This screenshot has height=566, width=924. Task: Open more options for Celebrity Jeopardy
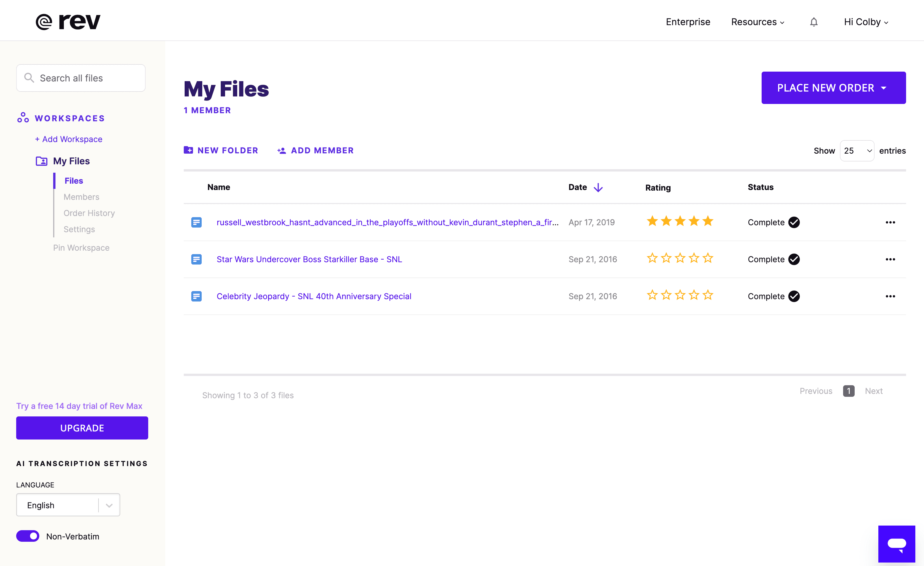pyautogui.click(x=890, y=296)
